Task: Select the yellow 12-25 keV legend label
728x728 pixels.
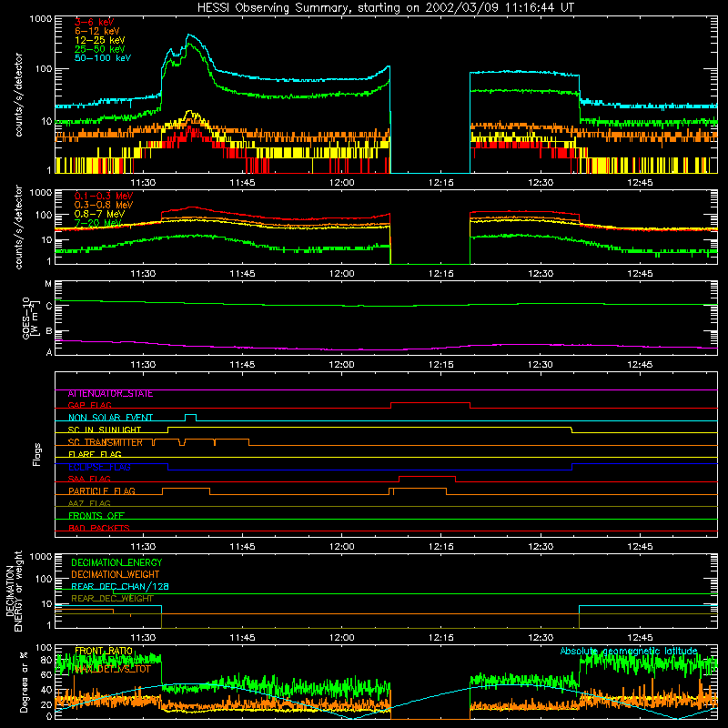Action: tap(100, 40)
